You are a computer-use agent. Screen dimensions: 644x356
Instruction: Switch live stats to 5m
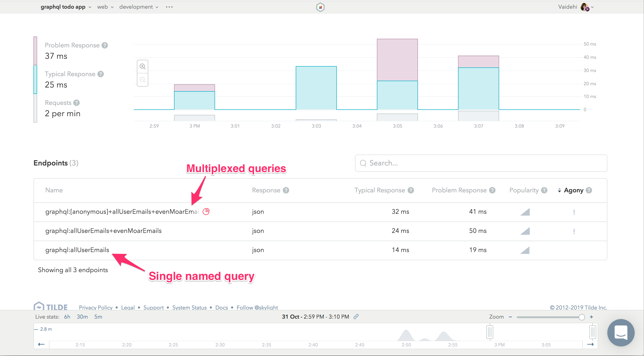[98, 317]
